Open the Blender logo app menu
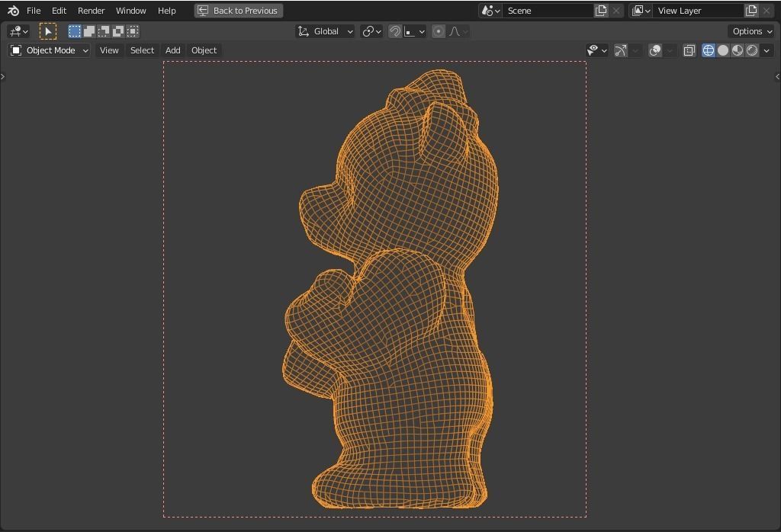The image size is (781, 532). (x=14, y=11)
